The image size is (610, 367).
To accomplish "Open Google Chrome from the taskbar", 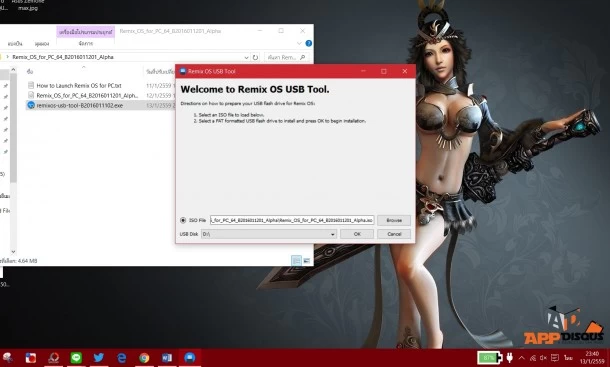I will [x=144, y=357].
